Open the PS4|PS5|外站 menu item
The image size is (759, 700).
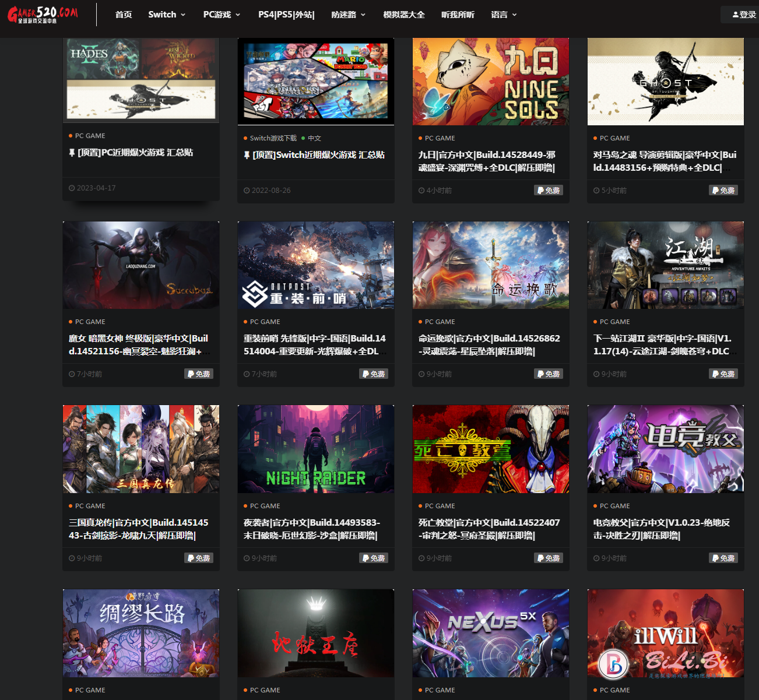pyautogui.click(x=286, y=15)
